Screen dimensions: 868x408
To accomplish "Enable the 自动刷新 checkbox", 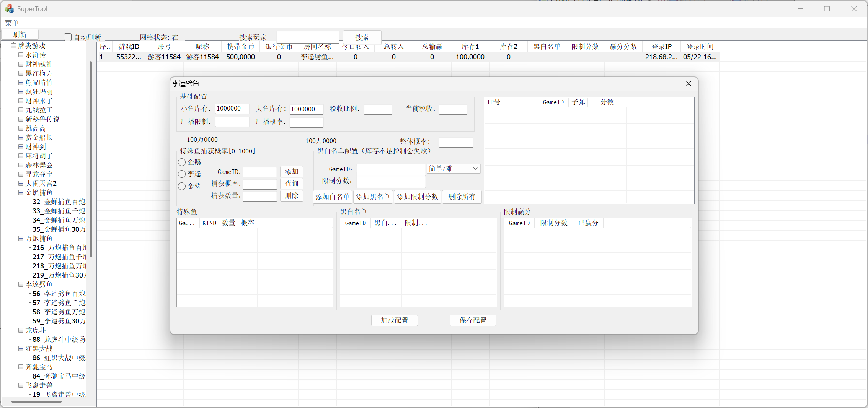I will click(x=68, y=37).
